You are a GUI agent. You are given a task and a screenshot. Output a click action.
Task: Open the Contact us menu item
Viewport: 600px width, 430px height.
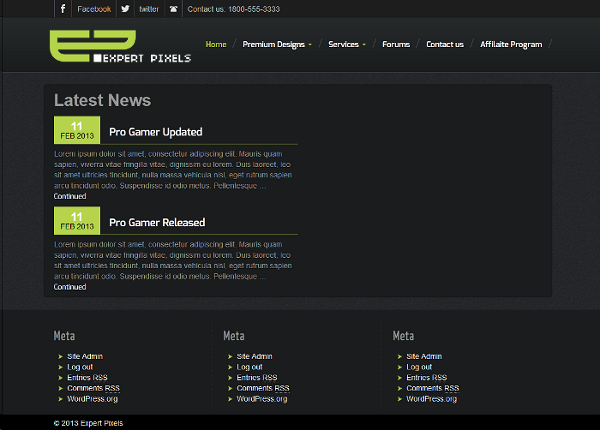(445, 44)
